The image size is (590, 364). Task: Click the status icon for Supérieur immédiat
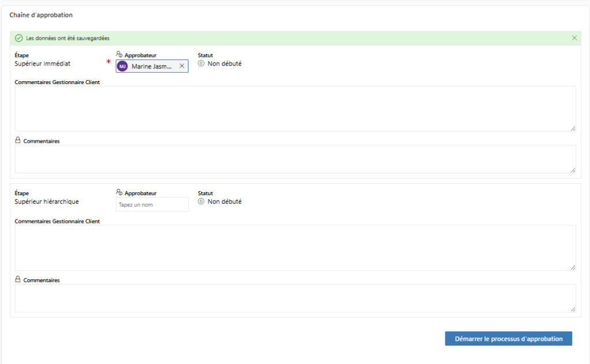201,63
